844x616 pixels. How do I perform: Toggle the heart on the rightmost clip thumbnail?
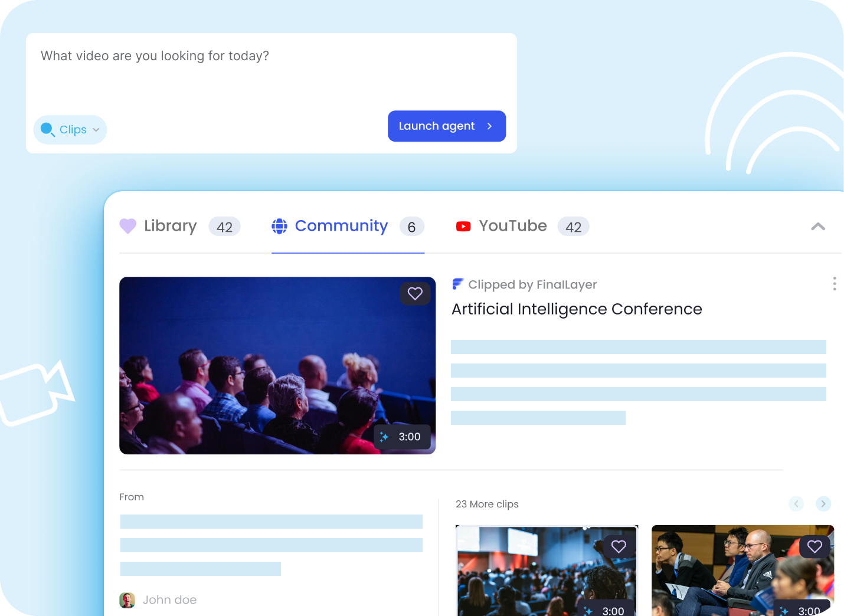814,546
